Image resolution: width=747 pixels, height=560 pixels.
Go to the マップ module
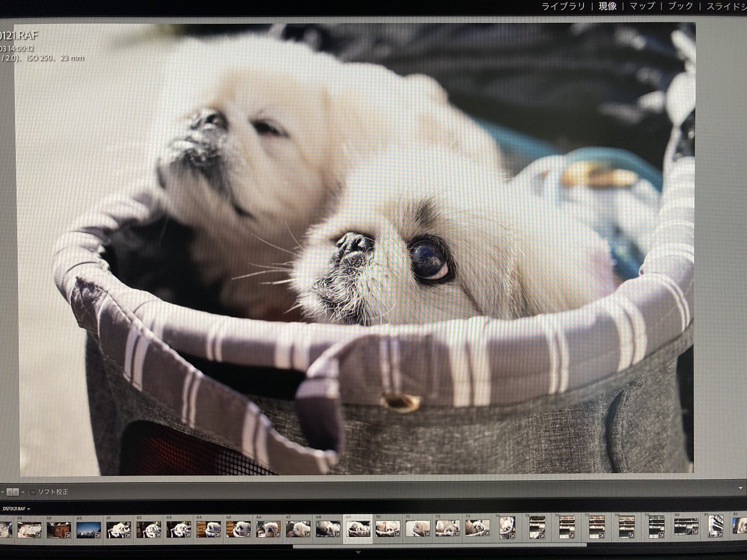(642, 6)
